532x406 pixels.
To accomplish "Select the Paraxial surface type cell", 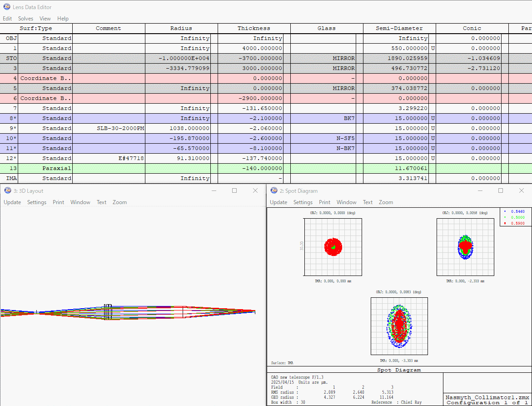I will [45, 168].
